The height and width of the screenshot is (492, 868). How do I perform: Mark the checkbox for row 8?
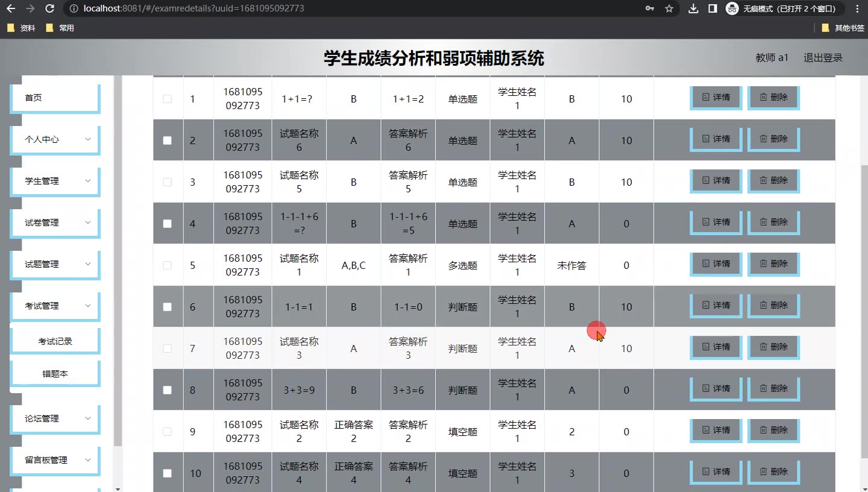tap(168, 390)
